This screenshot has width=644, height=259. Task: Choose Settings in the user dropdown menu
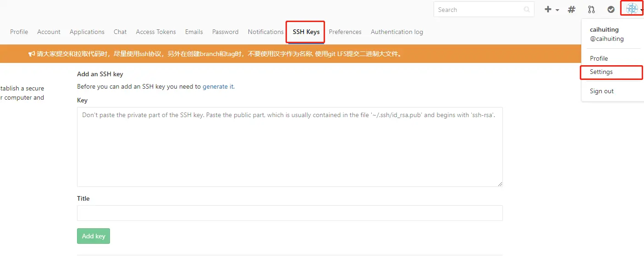pos(601,72)
